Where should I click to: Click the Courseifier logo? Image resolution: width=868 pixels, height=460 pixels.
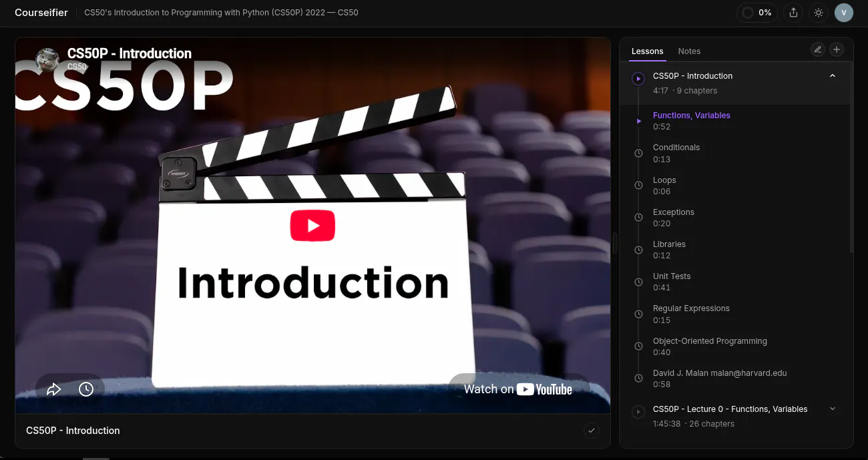coord(41,12)
